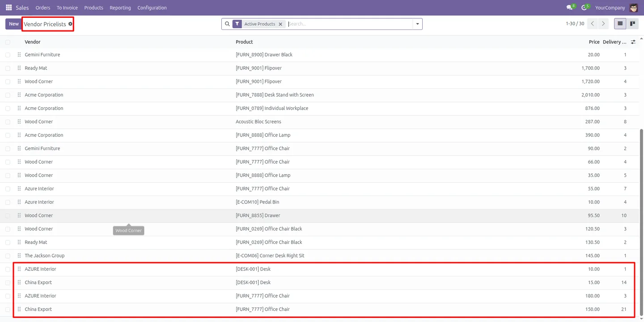Click drag handle of AZURE Interior Desk row
644x322 pixels.
(x=19, y=269)
